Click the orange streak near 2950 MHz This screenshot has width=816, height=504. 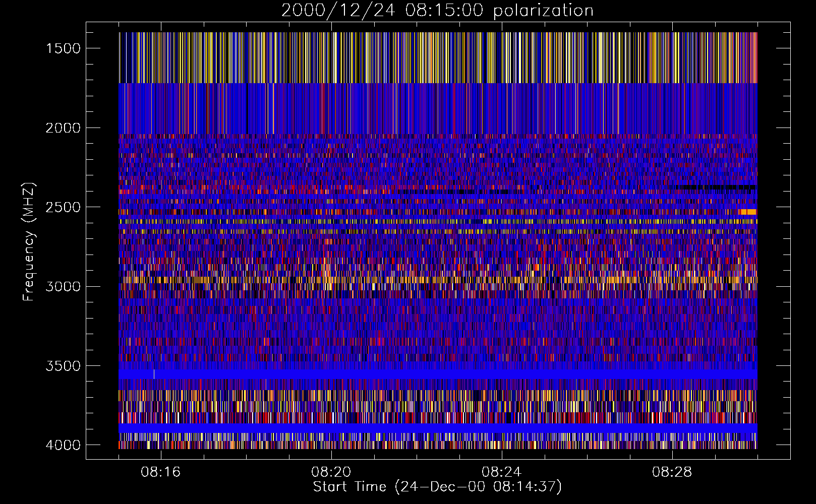pyautogui.click(x=438, y=280)
